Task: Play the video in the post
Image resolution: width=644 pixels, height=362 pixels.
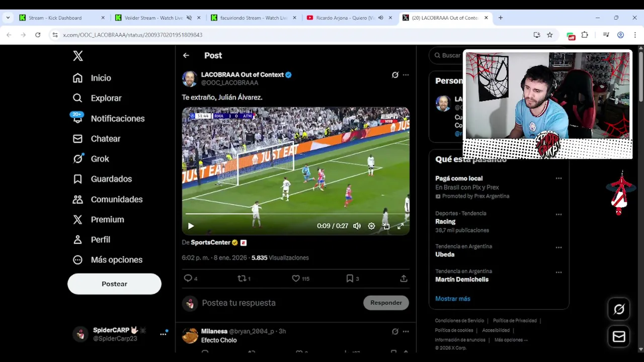Action: point(191,226)
